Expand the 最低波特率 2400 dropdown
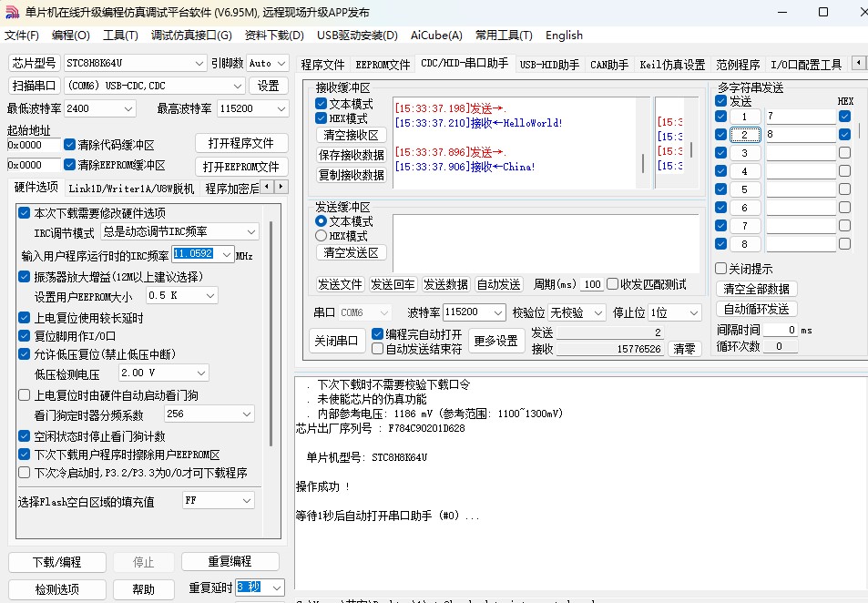The width and height of the screenshot is (868, 603). [x=128, y=108]
